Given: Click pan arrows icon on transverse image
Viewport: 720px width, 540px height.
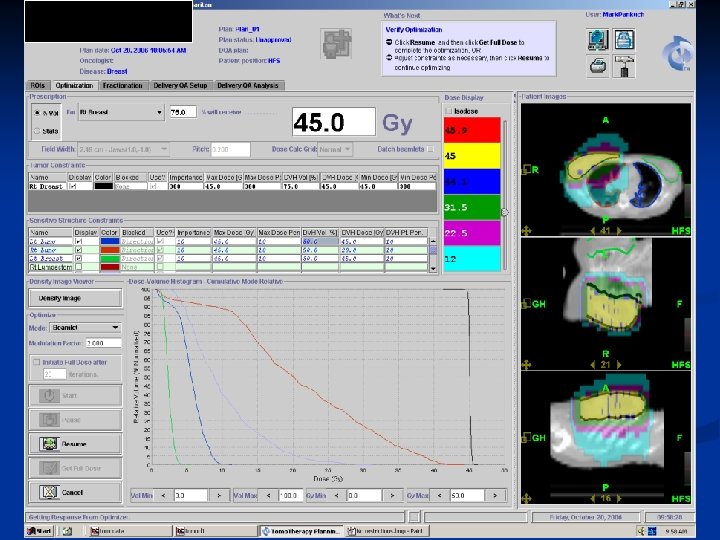Looking at the screenshot, I should click(x=527, y=229).
